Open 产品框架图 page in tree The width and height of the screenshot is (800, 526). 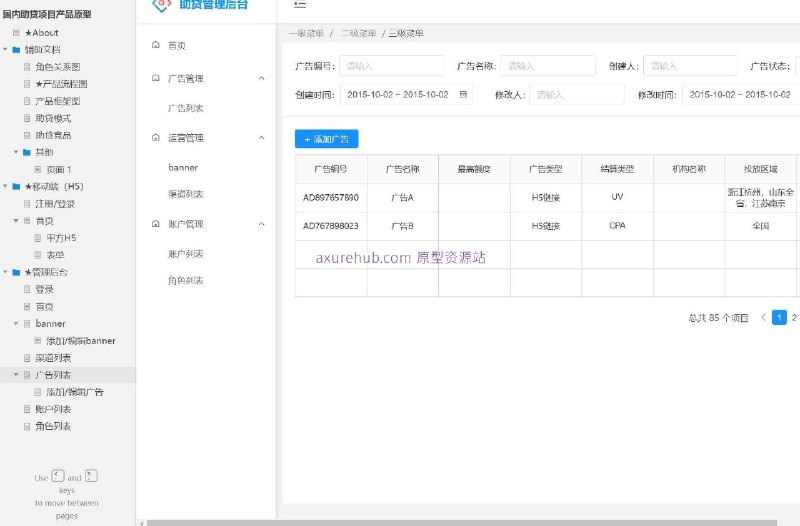pyautogui.click(x=58, y=101)
